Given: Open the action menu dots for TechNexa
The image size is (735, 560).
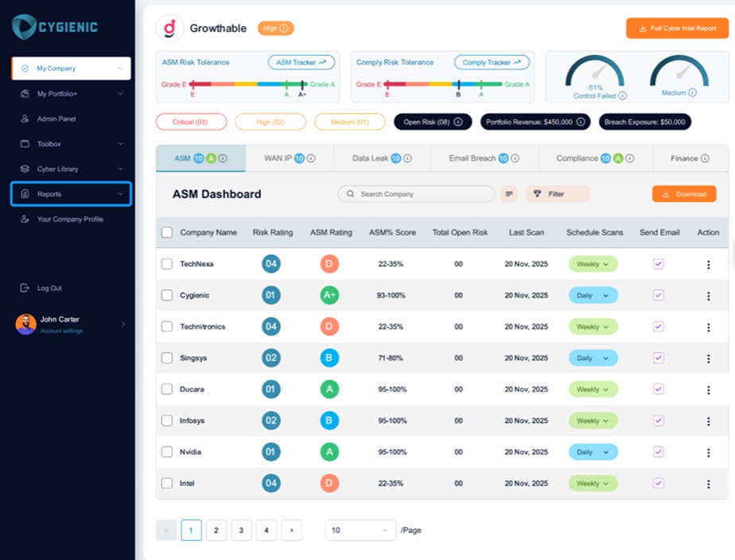Looking at the screenshot, I should click(x=708, y=265).
